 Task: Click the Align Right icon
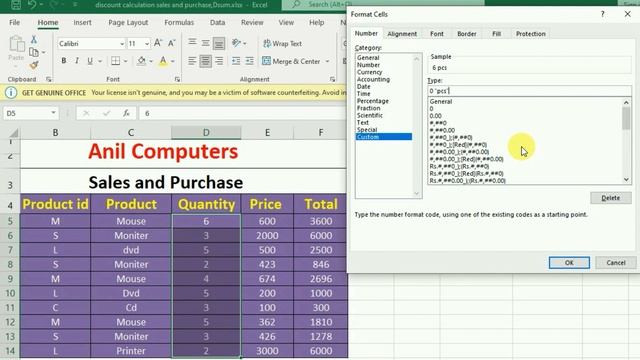(x=219, y=61)
